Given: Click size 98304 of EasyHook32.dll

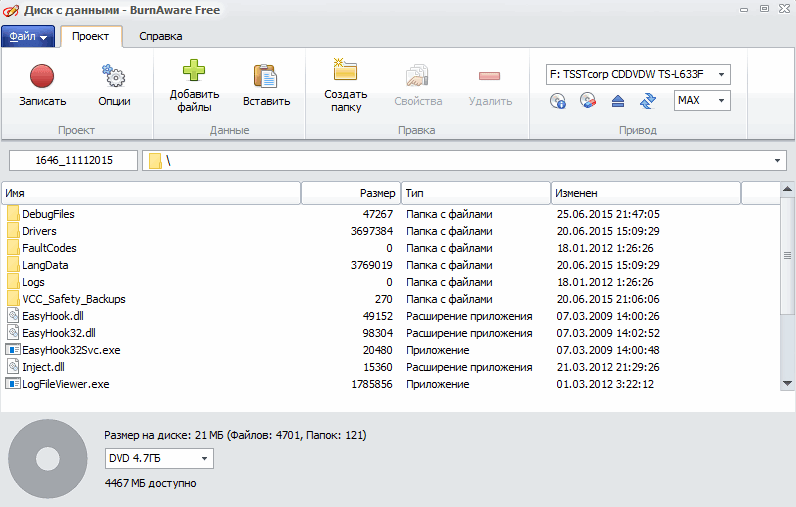Looking at the screenshot, I should (x=378, y=333).
